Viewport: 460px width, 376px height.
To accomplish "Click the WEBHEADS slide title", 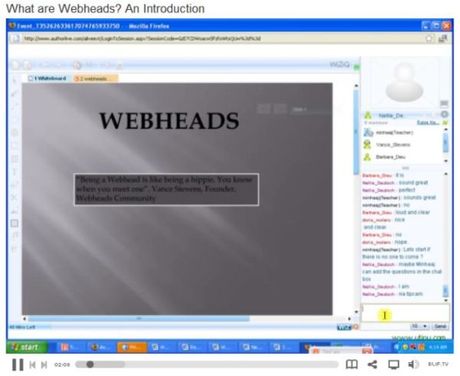I will [x=169, y=121].
